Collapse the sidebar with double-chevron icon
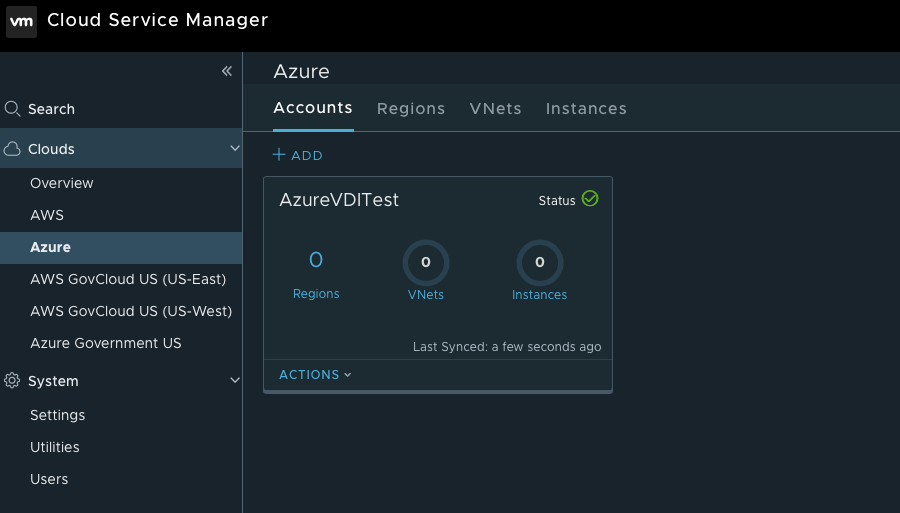Screen dimensions: 900x513 coord(227,71)
